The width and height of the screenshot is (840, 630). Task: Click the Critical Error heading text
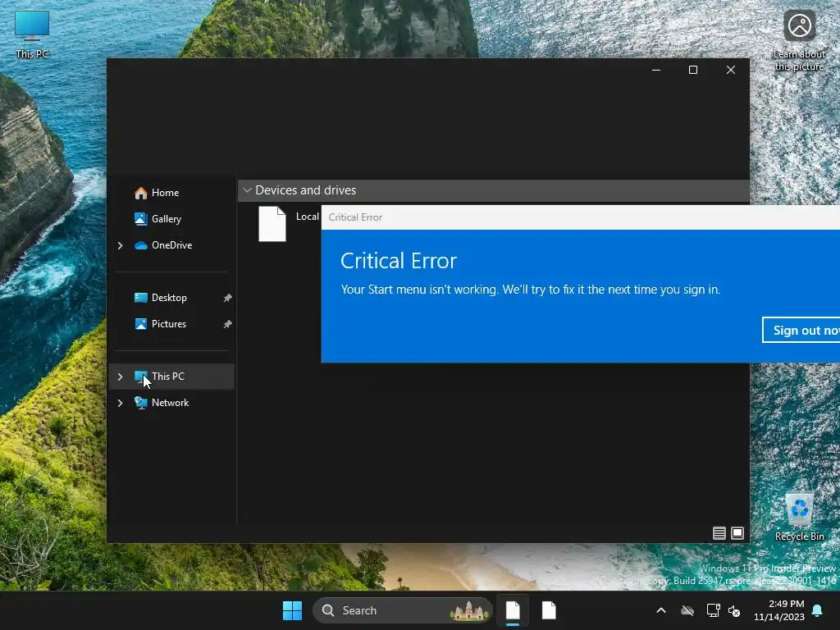[399, 261]
